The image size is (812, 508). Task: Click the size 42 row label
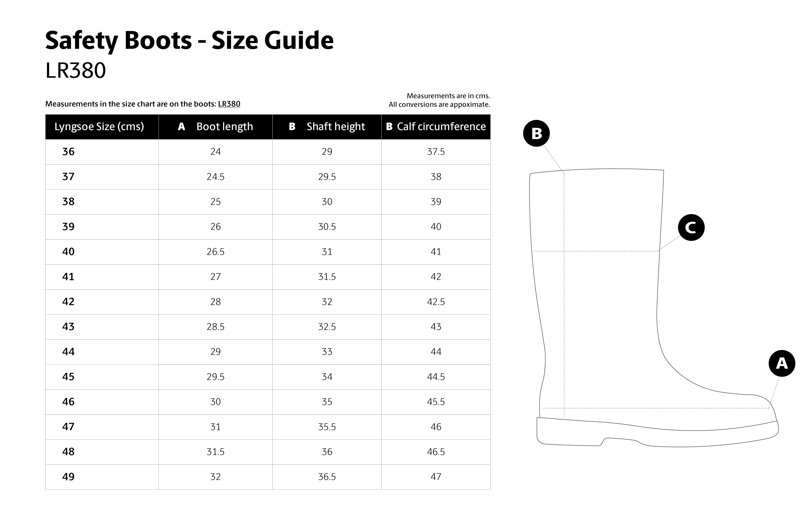(x=68, y=302)
